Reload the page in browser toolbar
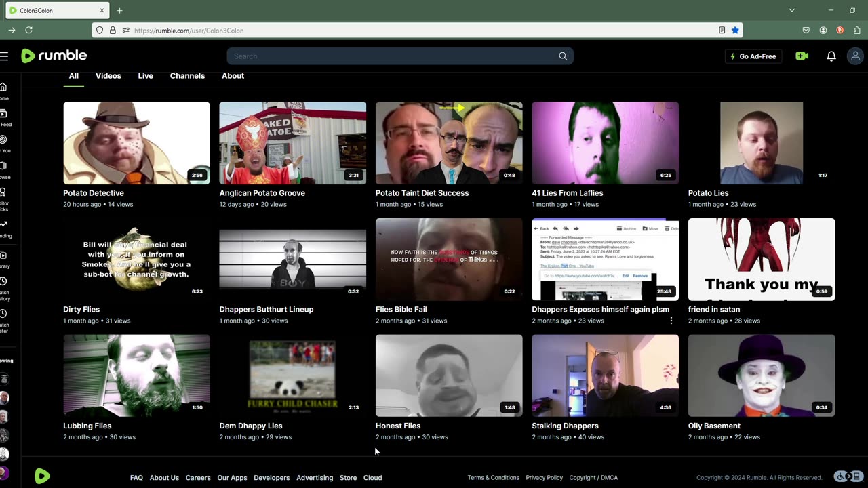868x488 pixels. (28, 30)
